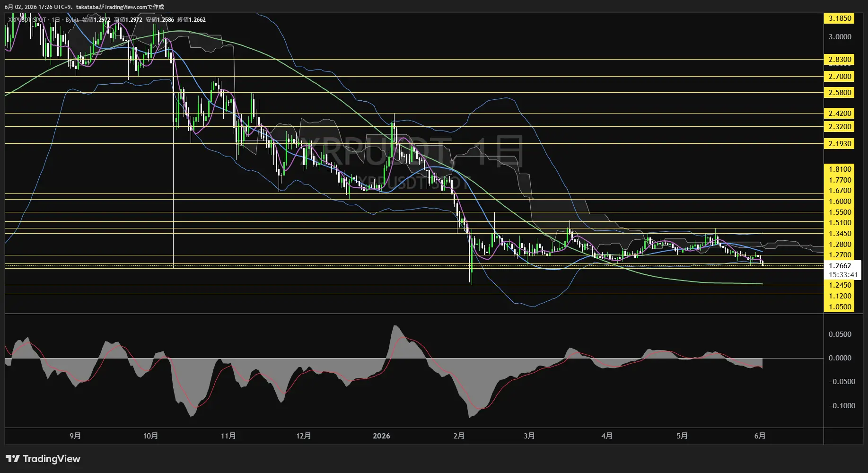Viewport: 868px width, 473px height.
Task: Select the 10月 time axis label
Action: pos(150,436)
